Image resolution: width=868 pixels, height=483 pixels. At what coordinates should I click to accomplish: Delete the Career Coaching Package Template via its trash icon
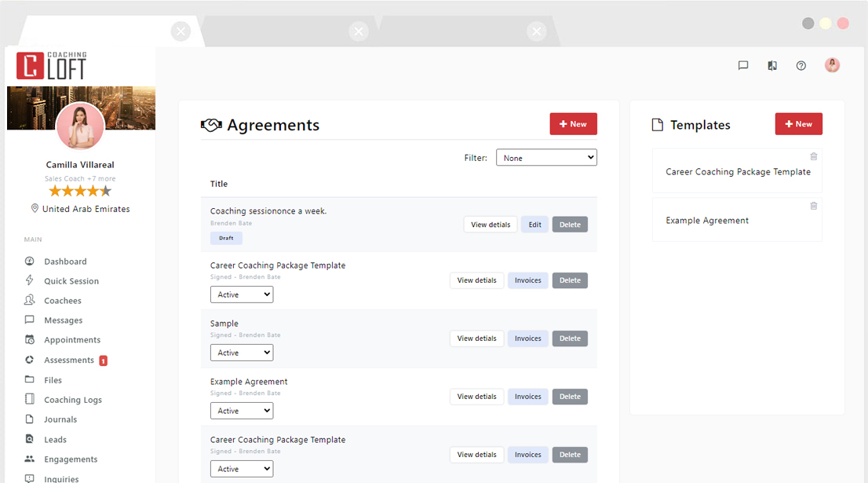click(813, 156)
